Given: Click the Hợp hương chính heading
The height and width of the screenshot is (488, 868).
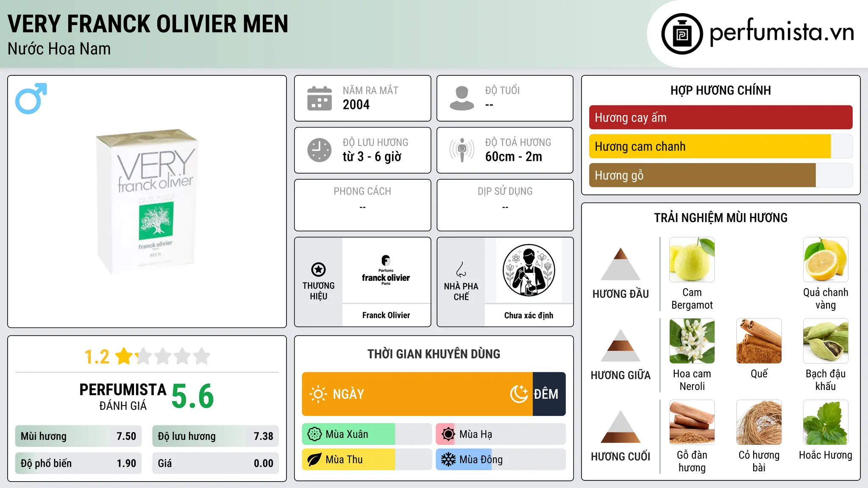Looking at the screenshot, I should (x=721, y=91).
